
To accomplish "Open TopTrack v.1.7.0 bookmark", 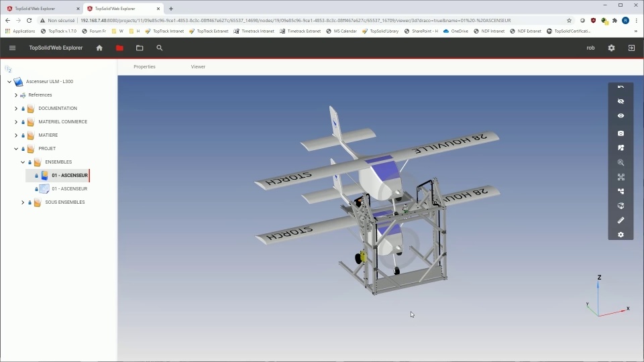I will tap(59, 32).
